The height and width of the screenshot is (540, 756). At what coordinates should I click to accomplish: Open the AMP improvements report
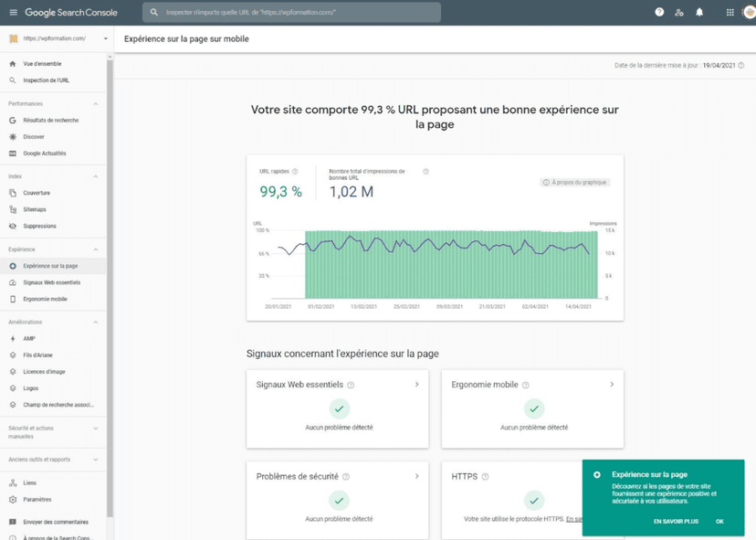[x=27, y=338]
